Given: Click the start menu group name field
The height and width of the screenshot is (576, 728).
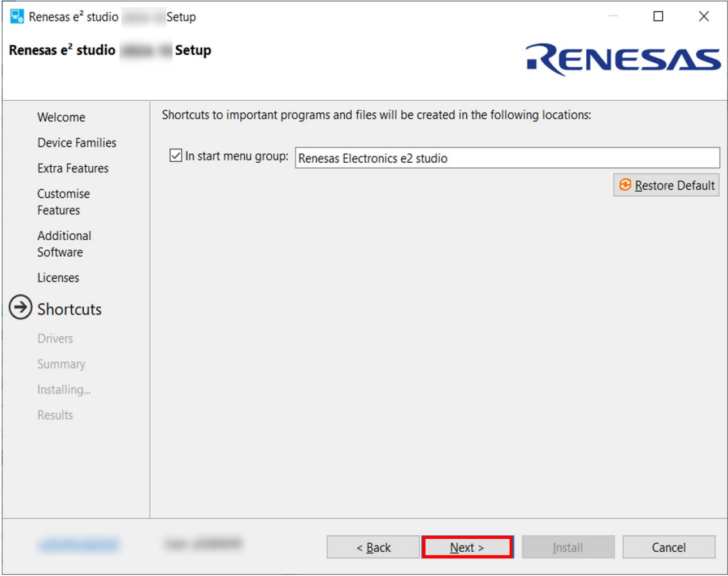Looking at the screenshot, I should (507, 158).
